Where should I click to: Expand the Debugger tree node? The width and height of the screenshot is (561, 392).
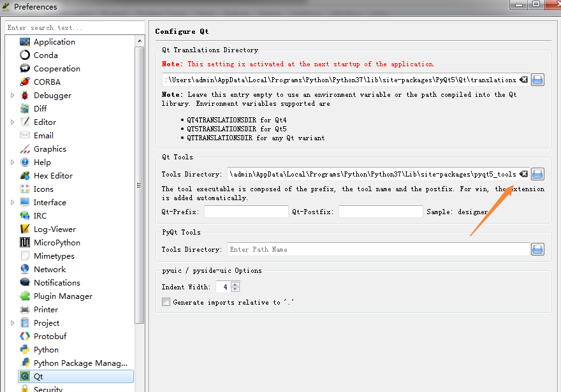pyautogui.click(x=12, y=96)
